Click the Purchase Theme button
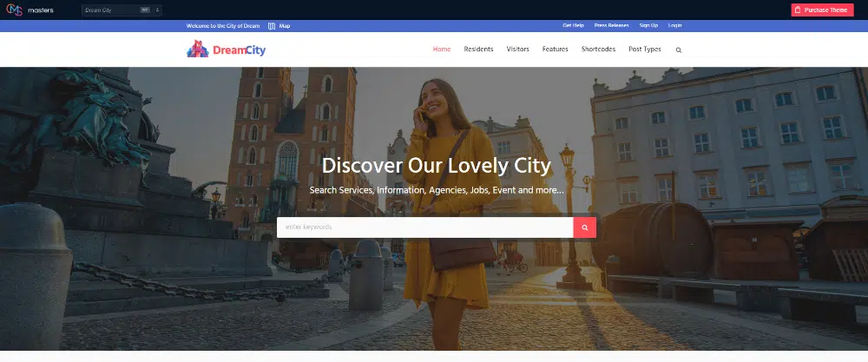 (822, 10)
